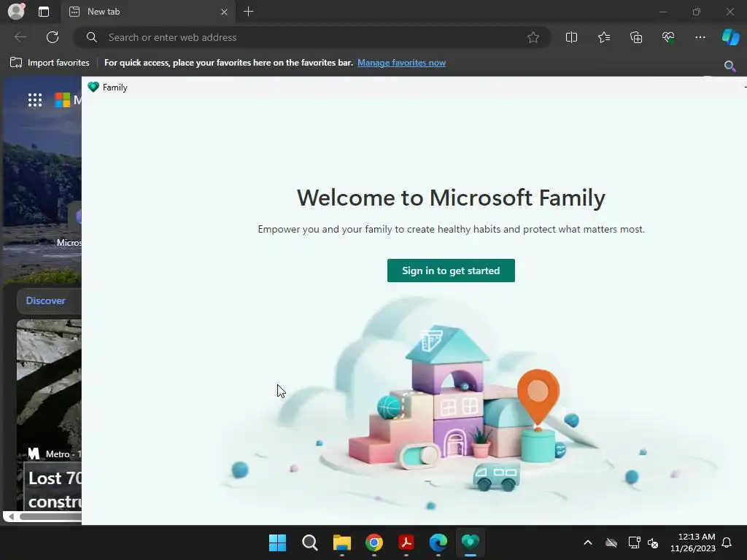The image size is (747, 560).
Task: Open the Edge profile avatar
Action: (x=16, y=12)
